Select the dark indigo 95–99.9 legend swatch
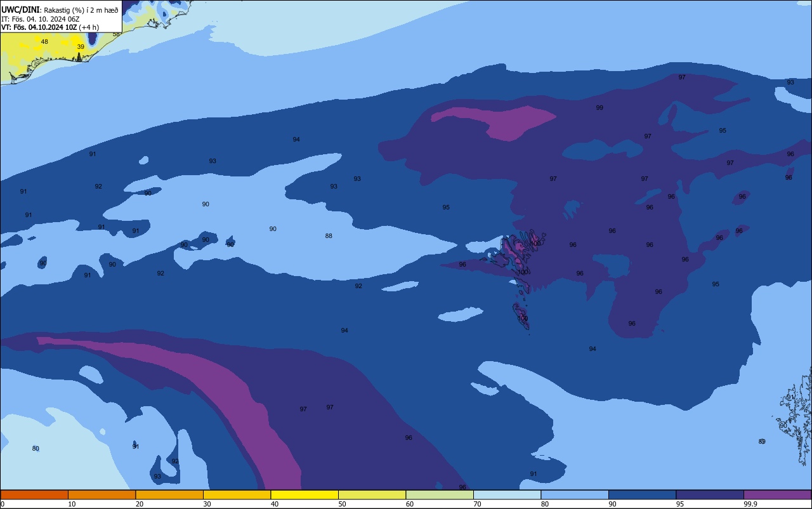 point(710,494)
